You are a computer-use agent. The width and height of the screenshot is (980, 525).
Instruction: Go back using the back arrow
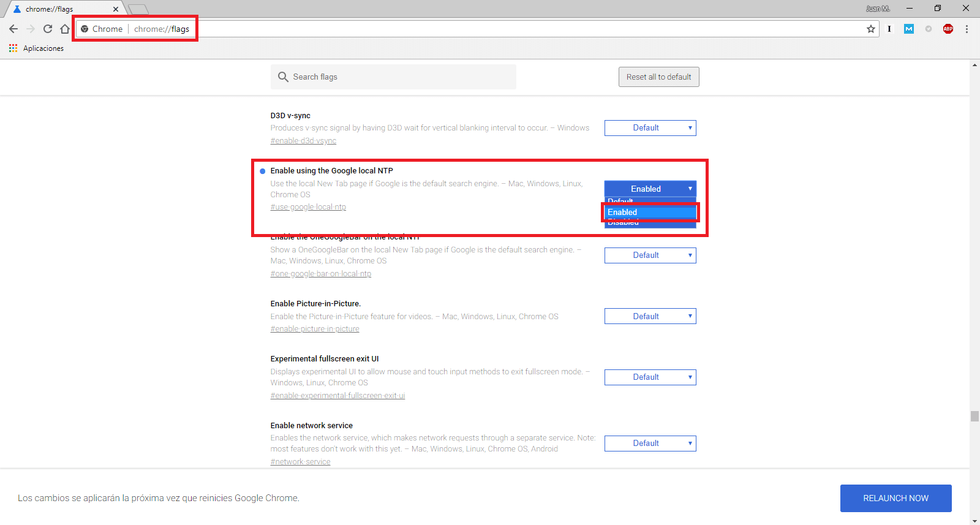[13, 29]
